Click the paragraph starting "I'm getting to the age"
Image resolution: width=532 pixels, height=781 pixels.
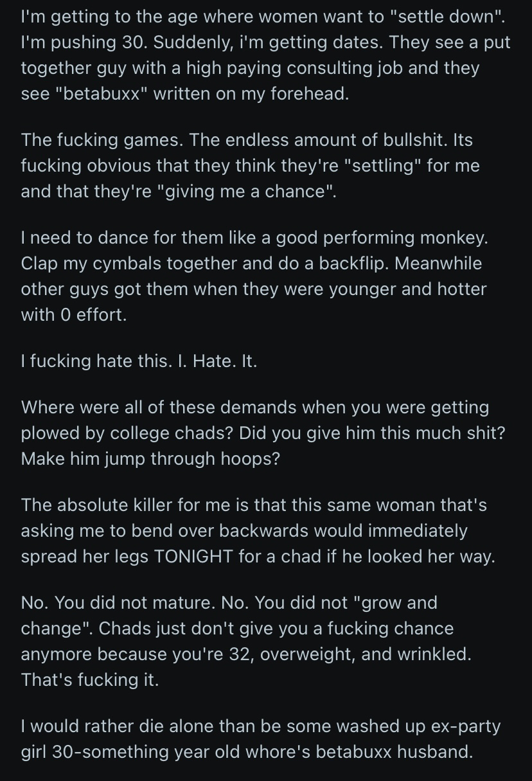265,55
